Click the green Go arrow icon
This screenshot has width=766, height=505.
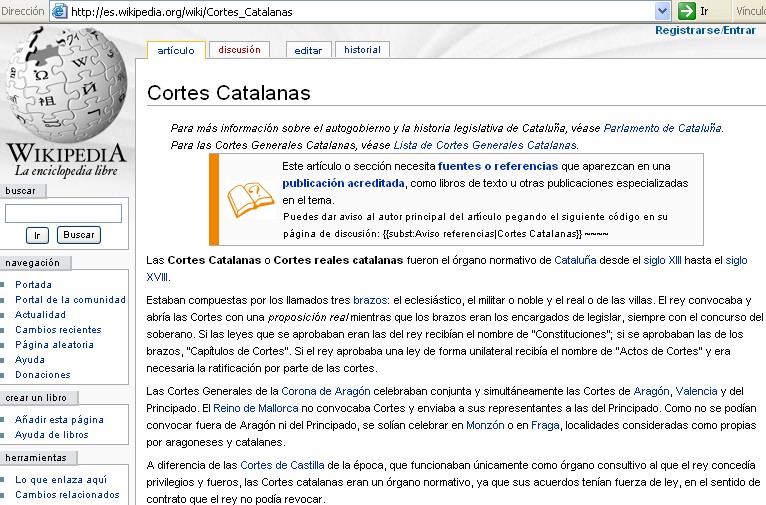[x=687, y=10]
